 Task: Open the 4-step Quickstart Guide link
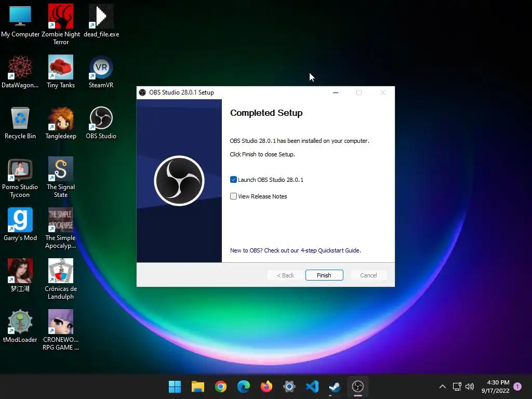tap(295, 250)
